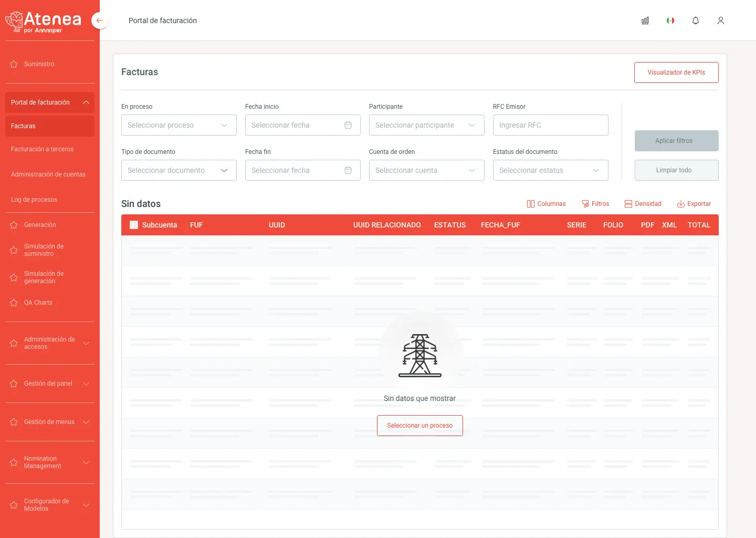Open the user profile icon
This screenshot has width=756, height=538.
721,20
